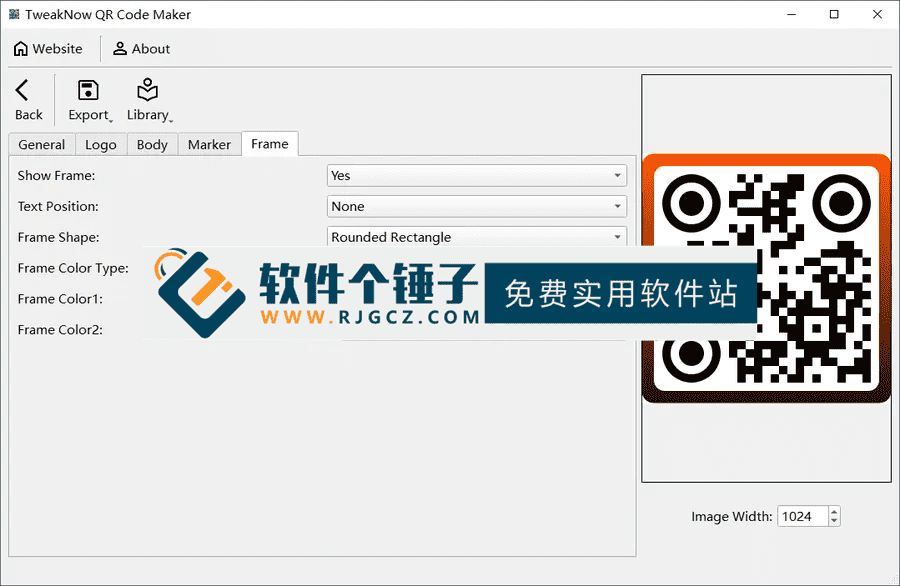Switch to the Marker tab
900x586 pixels.
[209, 144]
